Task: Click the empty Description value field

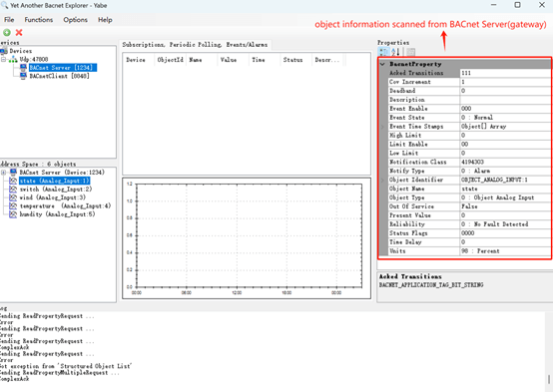Action: [505, 100]
